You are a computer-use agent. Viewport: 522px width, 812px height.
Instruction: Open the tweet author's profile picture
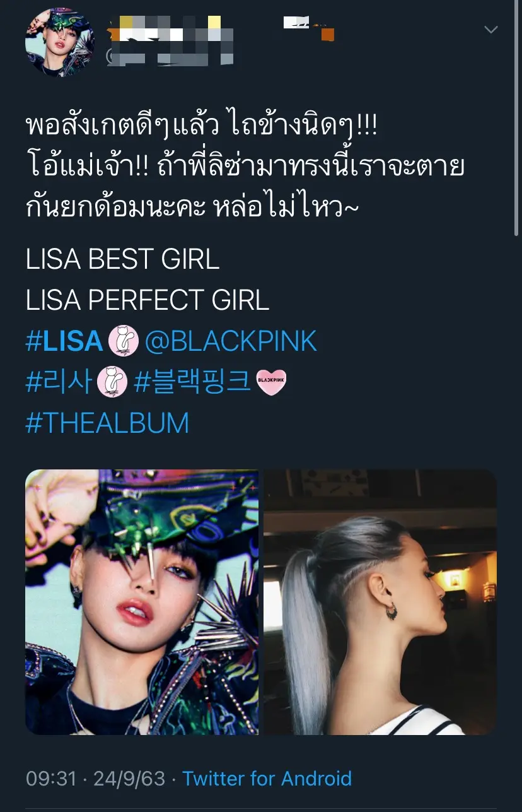pyautogui.click(x=59, y=42)
